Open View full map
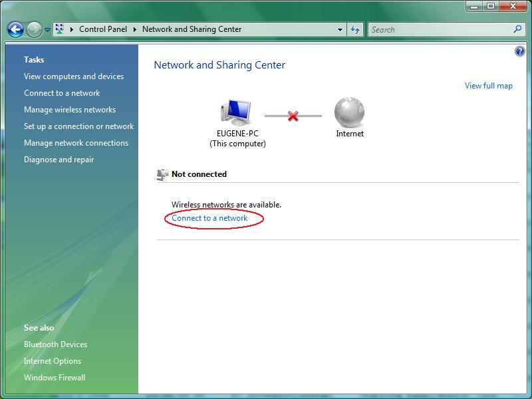532x399 pixels. click(x=489, y=86)
